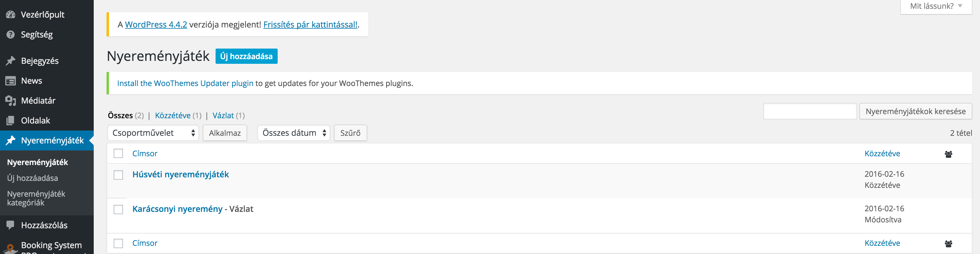980x254 pixels.
Task: Expand the Mit lássunk? screen options
Action: pos(936,6)
